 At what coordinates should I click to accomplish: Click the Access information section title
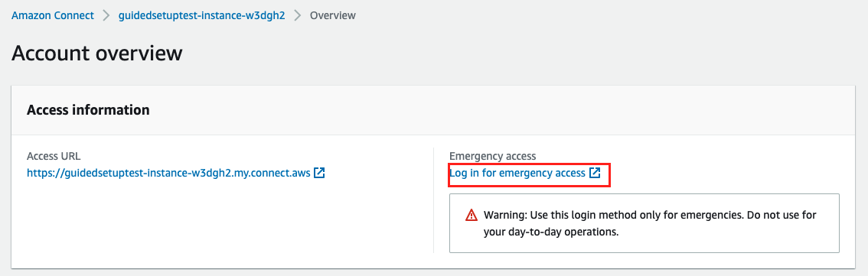[88, 109]
